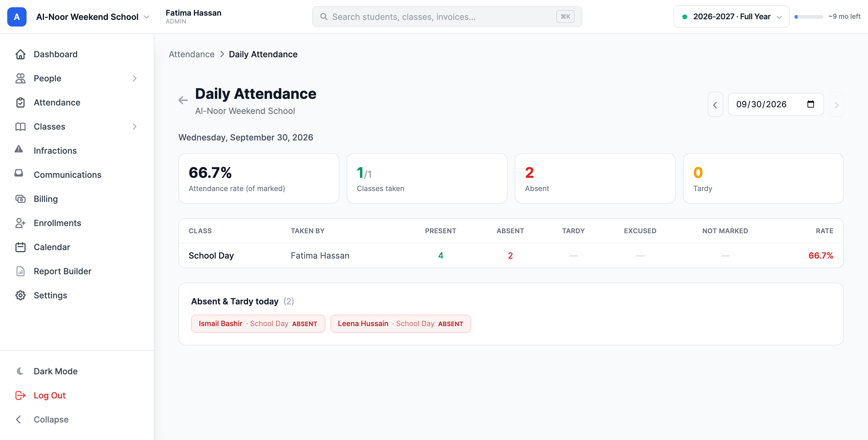Screen dimensions: 868x440
Task: Expand the Classes submenu chevron
Action: (134, 127)
